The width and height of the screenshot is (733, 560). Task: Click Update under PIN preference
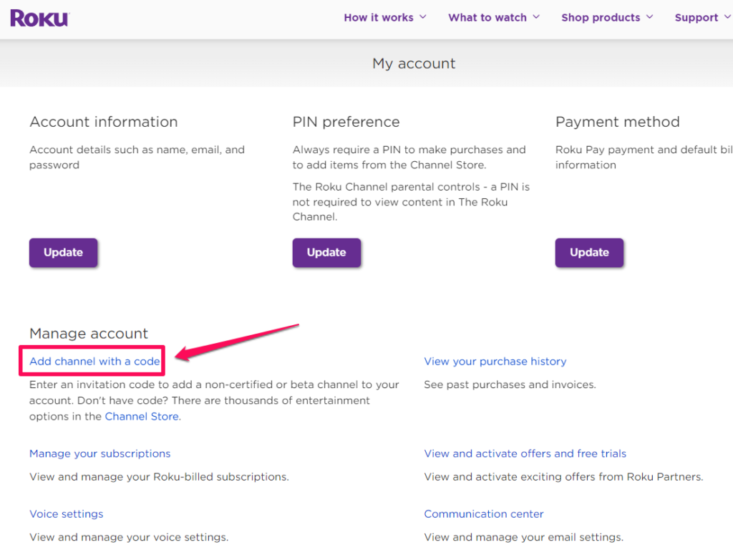(x=326, y=253)
